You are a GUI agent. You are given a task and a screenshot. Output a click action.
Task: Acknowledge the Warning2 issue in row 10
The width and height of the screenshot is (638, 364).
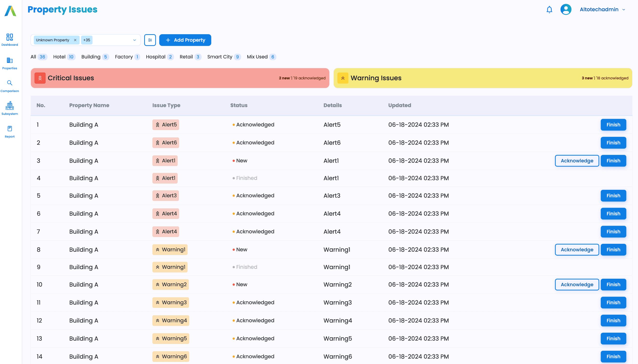[x=577, y=285]
